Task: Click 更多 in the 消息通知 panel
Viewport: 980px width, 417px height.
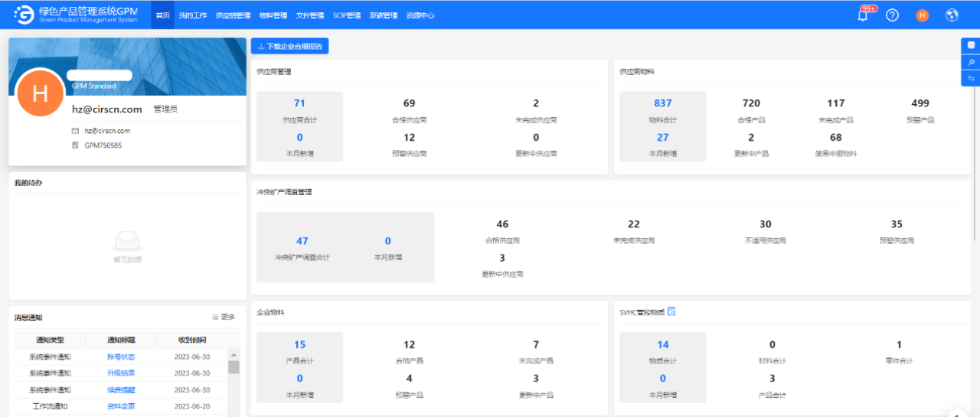Action: coord(224,317)
